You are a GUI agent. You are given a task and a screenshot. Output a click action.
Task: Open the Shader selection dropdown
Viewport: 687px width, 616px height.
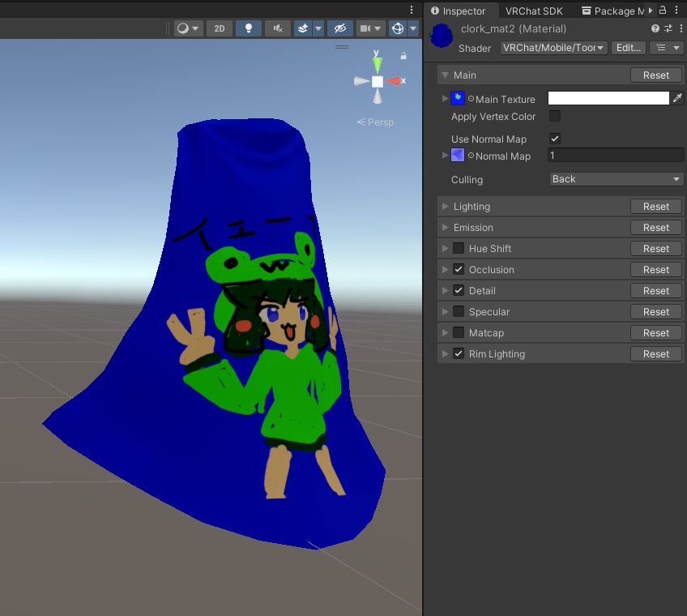pyautogui.click(x=553, y=48)
